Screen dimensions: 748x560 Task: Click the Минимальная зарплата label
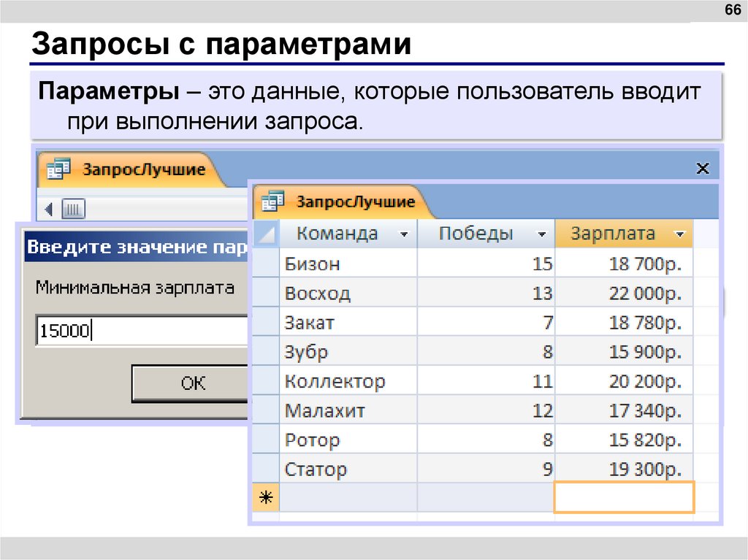click(135, 288)
